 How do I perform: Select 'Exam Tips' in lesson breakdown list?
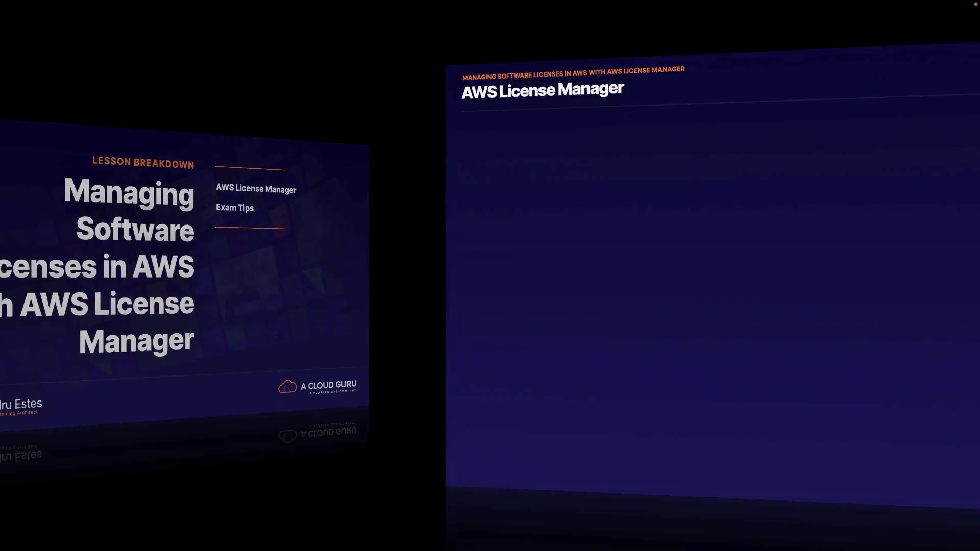pos(234,208)
